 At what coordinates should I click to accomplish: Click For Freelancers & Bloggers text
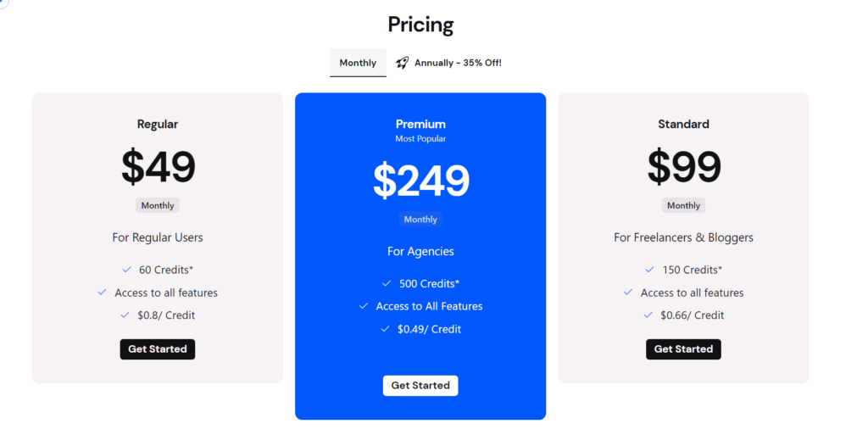click(x=684, y=237)
